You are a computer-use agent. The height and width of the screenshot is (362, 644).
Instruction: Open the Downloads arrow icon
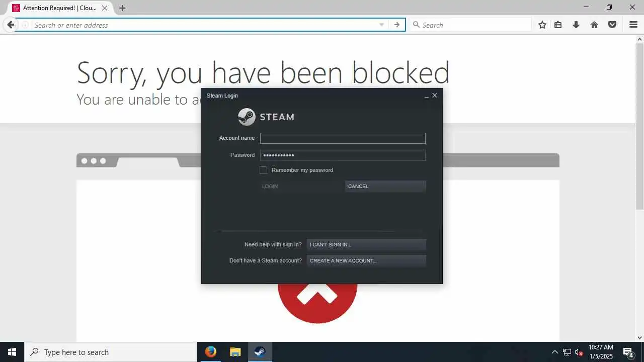[576, 25]
